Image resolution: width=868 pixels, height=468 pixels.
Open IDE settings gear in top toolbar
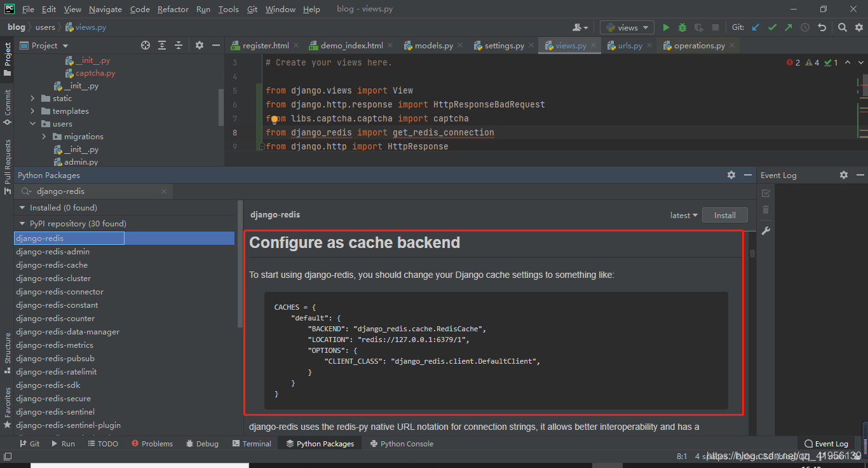[858, 27]
